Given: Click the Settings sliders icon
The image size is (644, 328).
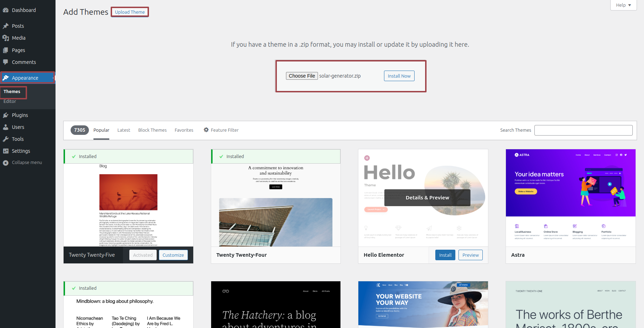Looking at the screenshot, I should [6, 151].
